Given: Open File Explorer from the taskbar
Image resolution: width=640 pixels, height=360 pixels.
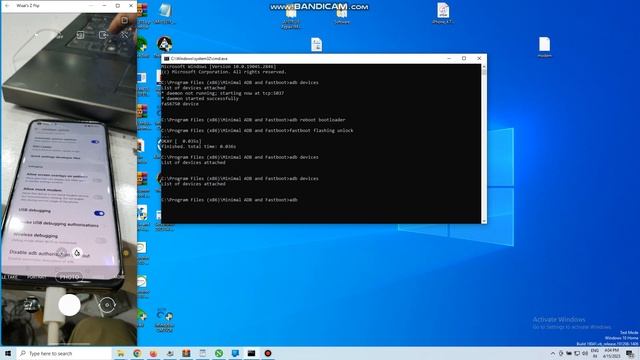Looking at the screenshot, I should pos(120,353).
